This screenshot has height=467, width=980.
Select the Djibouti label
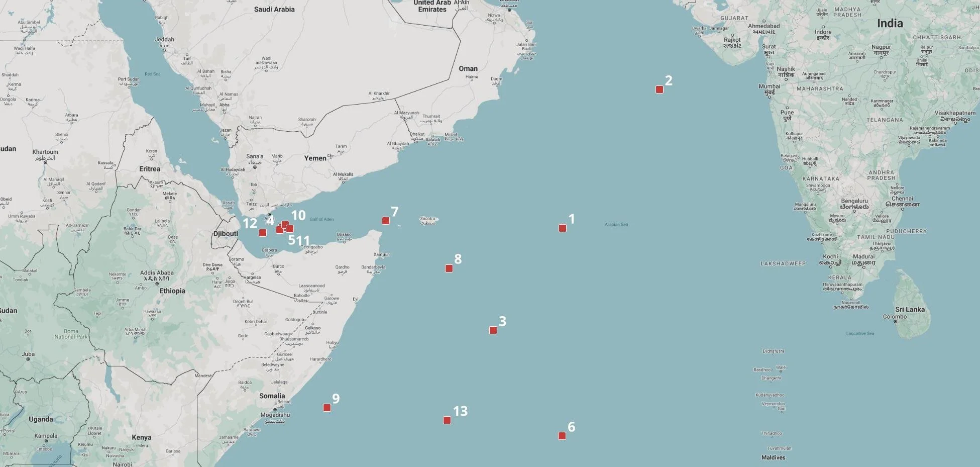226,234
